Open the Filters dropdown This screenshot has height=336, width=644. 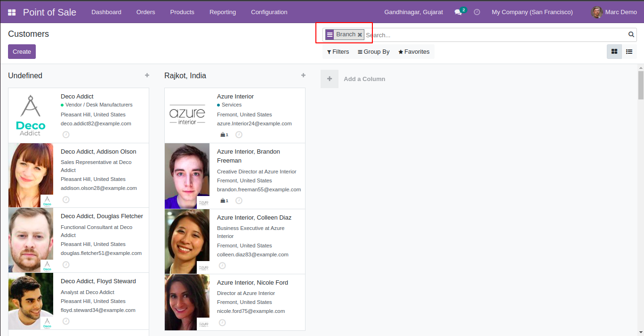[338, 52]
